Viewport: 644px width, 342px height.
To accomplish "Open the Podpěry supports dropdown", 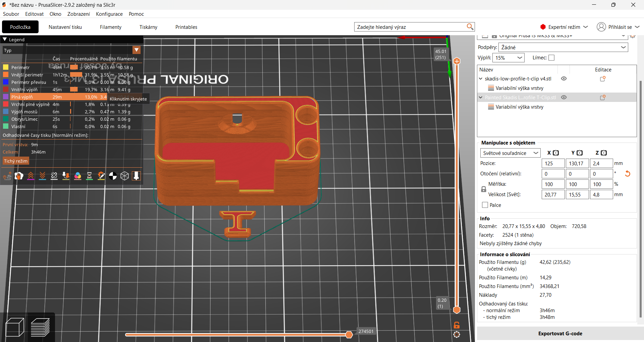I will [563, 47].
